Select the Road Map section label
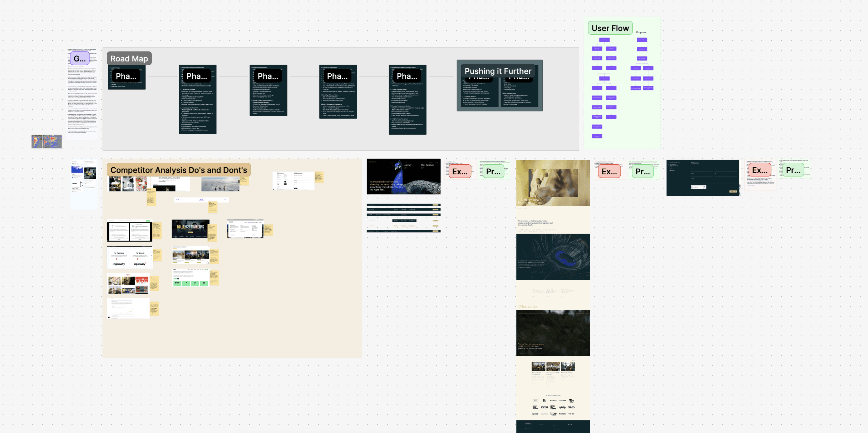 pyautogui.click(x=129, y=59)
